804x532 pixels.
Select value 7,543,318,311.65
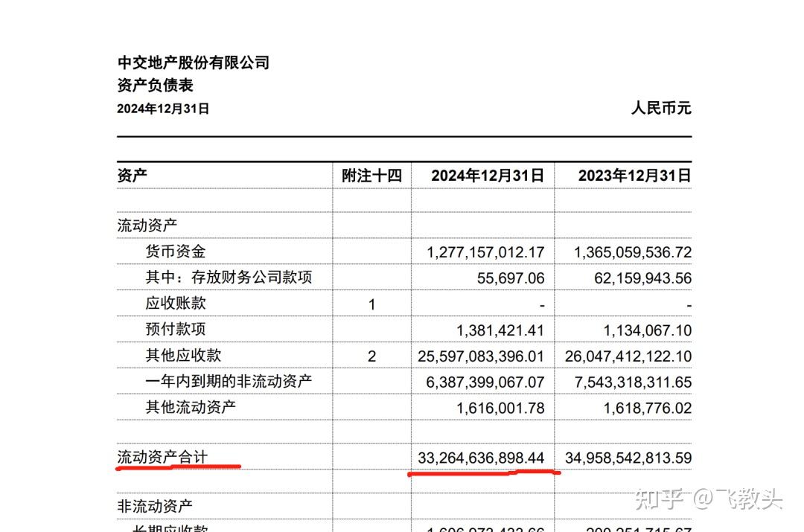pos(633,382)
